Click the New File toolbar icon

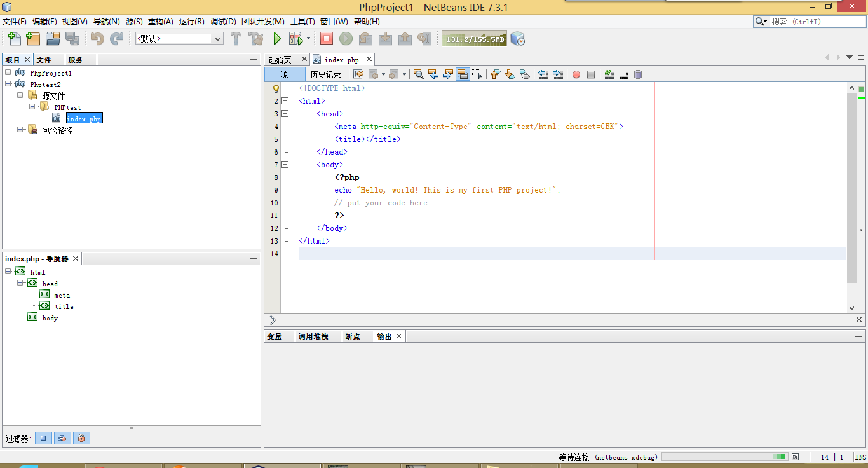[x=14, y=39]
